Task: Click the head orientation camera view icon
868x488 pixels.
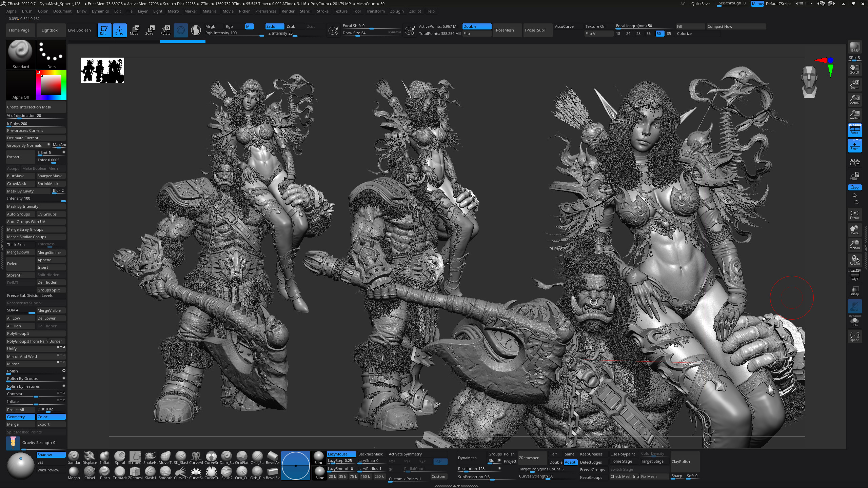Action: point(809,82)
